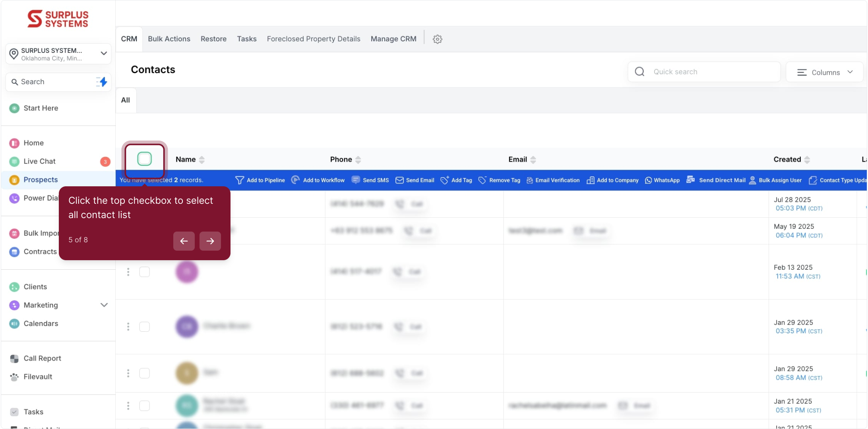The height and width of the screenshot is (429, 868).
Task: Select the contact created Jan 29 03:35 PM
Action: point(144,327)
